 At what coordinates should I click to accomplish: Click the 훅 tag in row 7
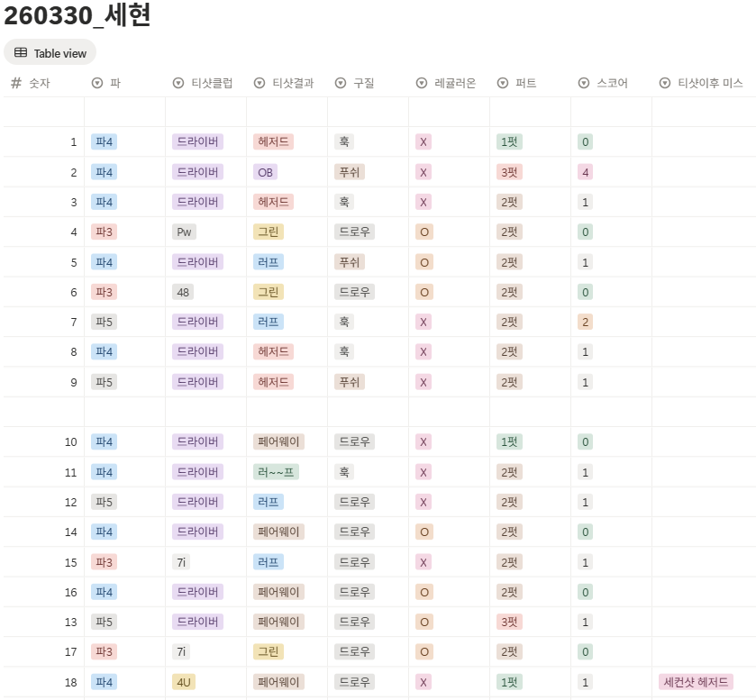pos(344,322)
